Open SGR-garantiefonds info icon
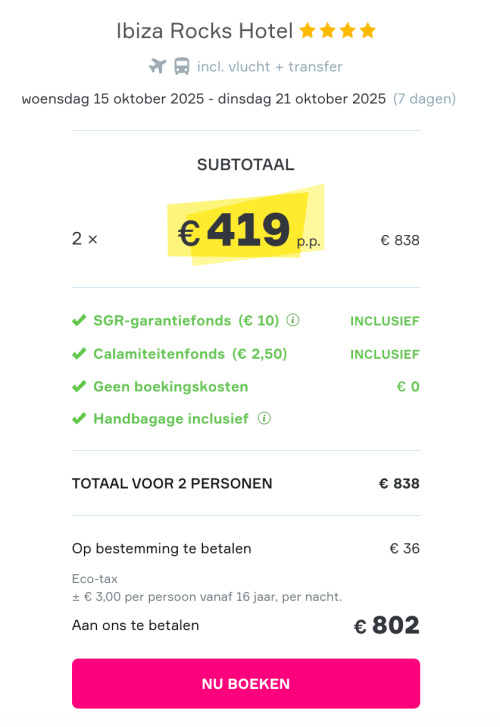The width and height of the screenshot is (500, 727). coord(293,320)
